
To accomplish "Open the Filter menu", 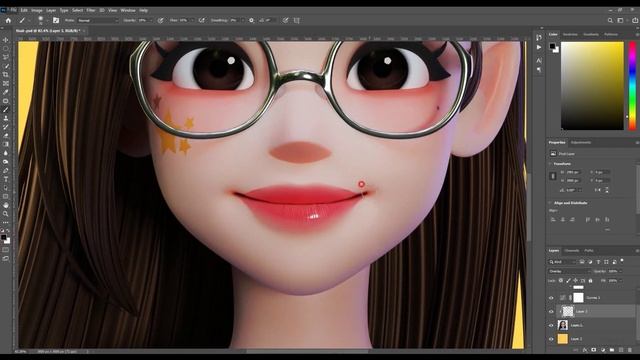I will (x=91, y=10).
